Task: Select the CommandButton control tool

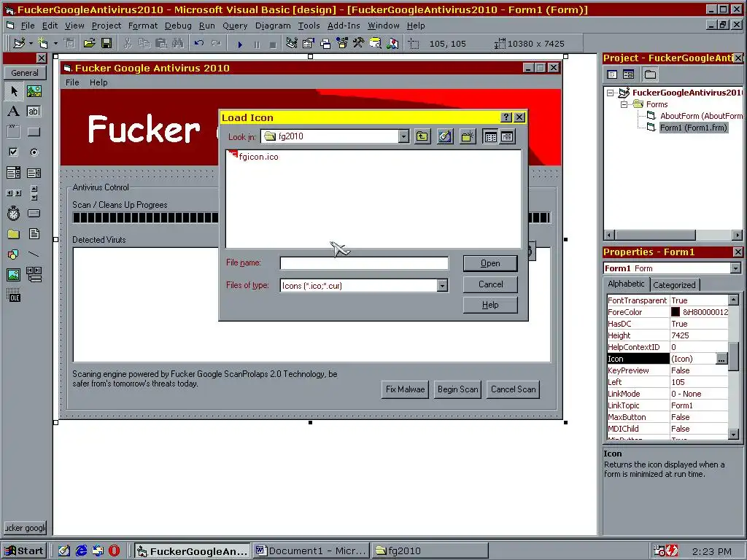Action: point(34,132)
